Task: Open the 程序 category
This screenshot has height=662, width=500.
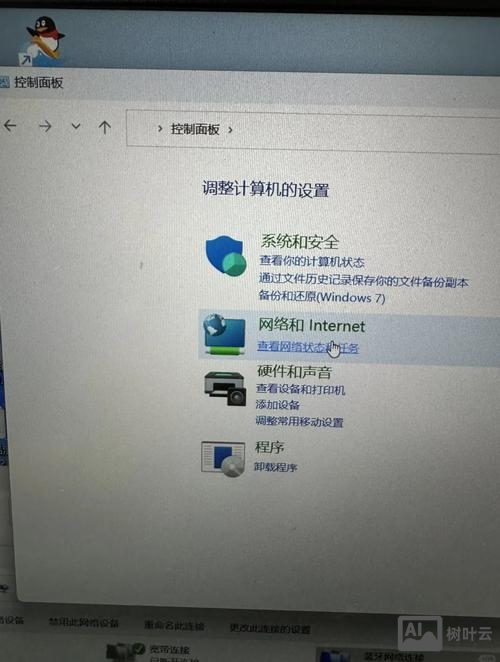Action: [x=269, y=447]
